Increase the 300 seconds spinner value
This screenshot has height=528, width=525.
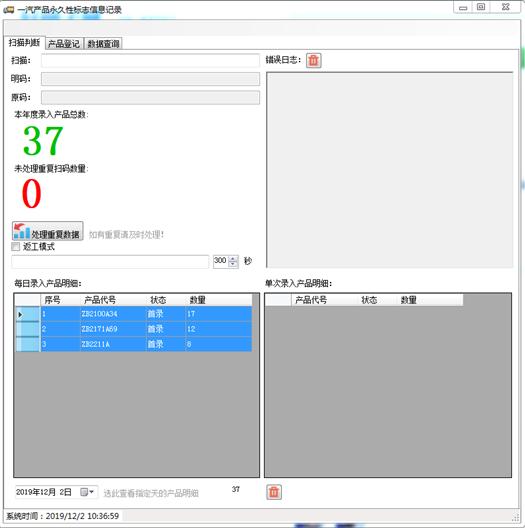[x=233, y=258]
